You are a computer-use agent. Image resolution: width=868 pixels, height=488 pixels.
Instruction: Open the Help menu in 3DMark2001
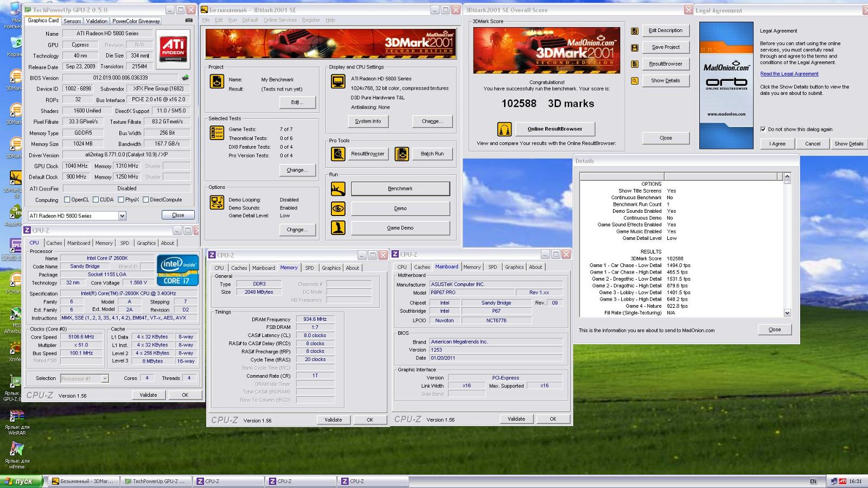(x=330, y=20)
